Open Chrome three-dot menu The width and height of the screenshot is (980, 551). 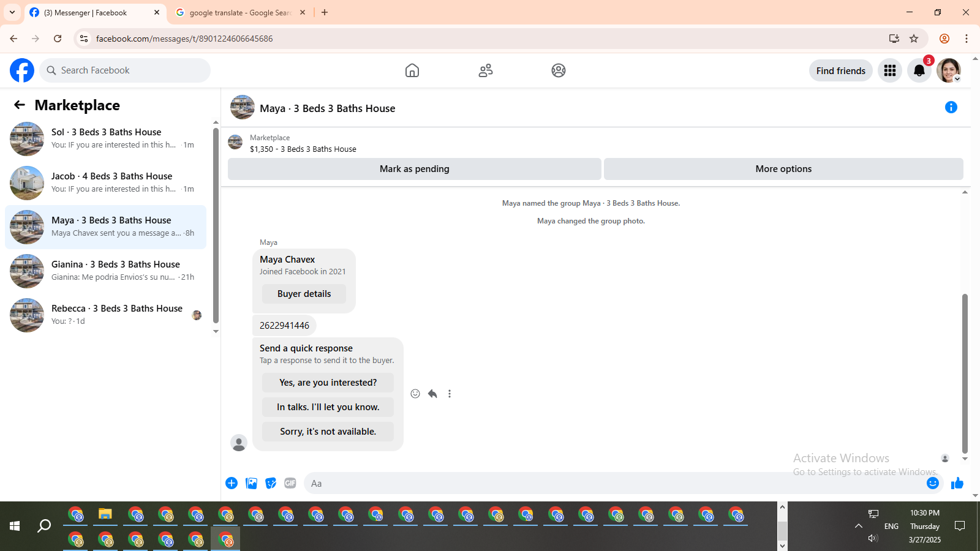coord(967,39)
